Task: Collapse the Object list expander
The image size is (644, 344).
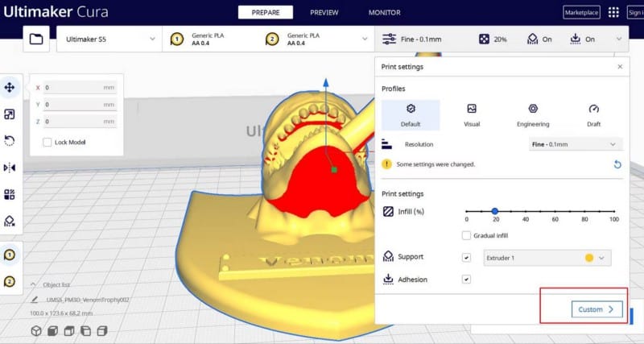Action: [x=34, y=284]
